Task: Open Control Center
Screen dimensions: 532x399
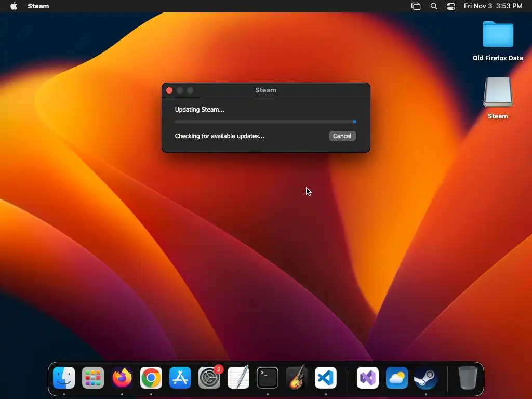Action: 450,6
